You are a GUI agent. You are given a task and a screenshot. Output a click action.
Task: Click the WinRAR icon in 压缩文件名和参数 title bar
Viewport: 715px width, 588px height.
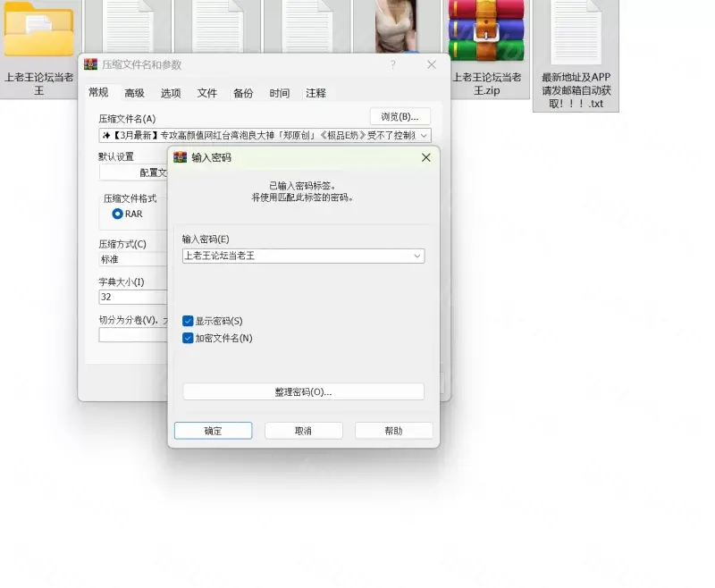click(x=91, y=65)
